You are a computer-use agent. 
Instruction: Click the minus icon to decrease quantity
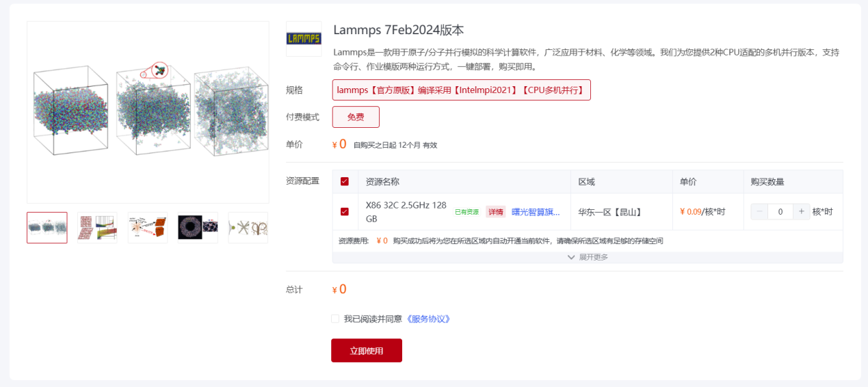click(x=759, y=212)
